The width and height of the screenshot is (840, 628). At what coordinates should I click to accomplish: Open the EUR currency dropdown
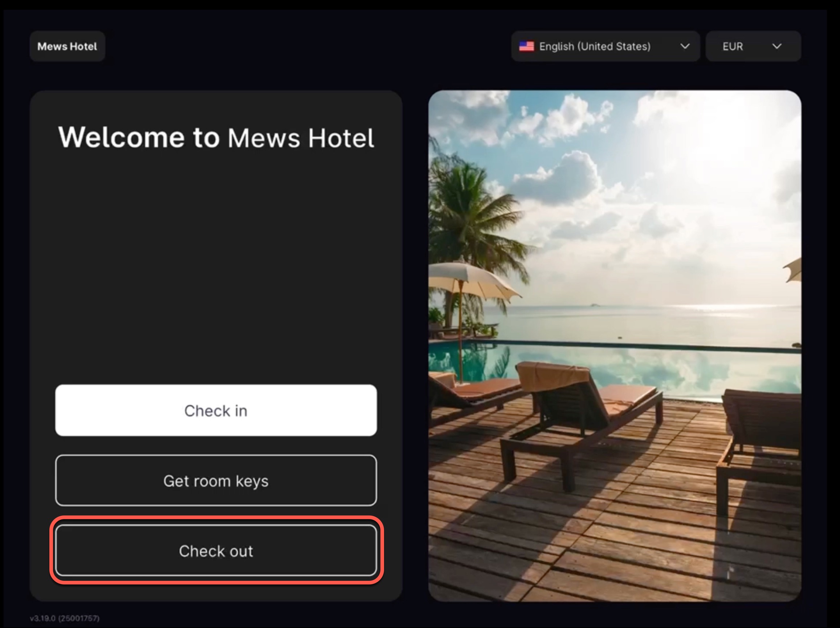tap(753, 46)
